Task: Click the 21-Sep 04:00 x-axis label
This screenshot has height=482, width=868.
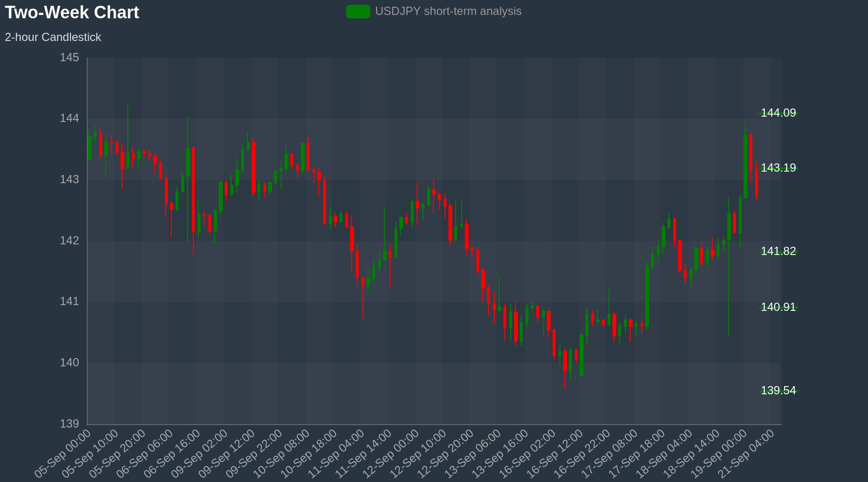Action: point(746,454)
